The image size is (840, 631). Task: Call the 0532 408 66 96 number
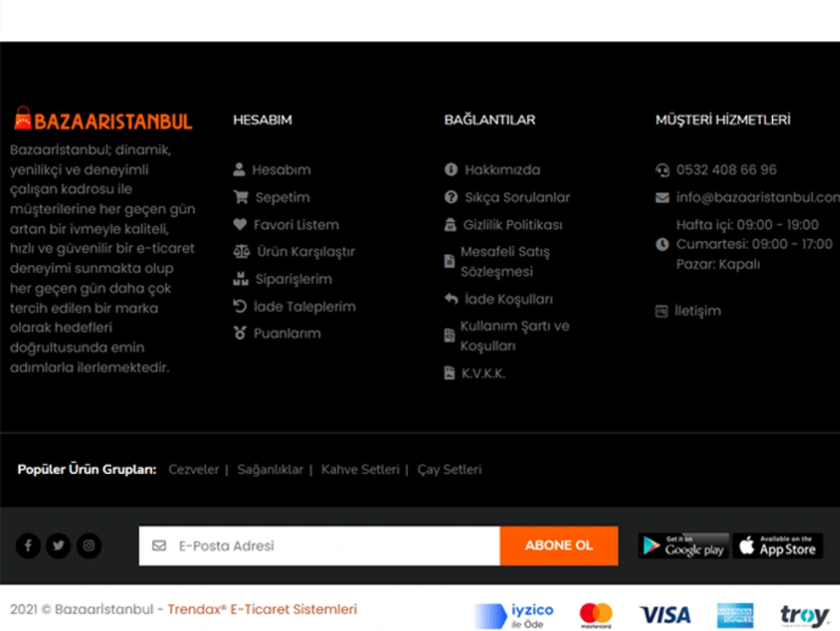pyautogui.click(x=726, y=170)
